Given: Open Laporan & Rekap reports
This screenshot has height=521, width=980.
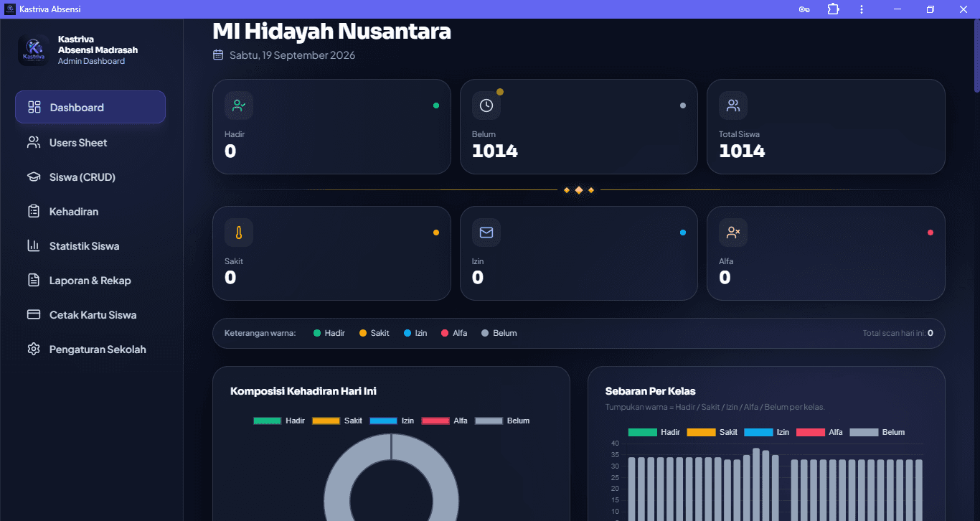Looking at the screenshot, I should click(90, 280).
